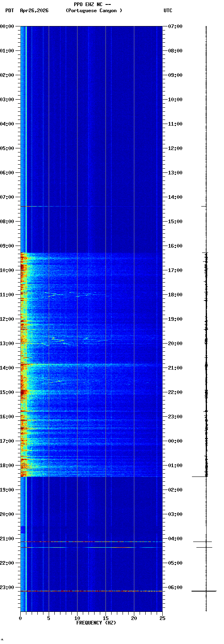The width and height of the screenshot is (224, 644).
Task: Click the frequency axis tick label '25'
Action: [x=162, y=618]
